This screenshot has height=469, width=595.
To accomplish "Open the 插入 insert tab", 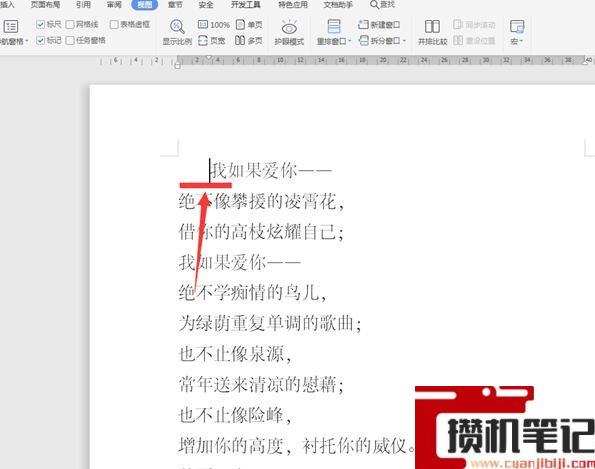I will (x=7, y=5).
